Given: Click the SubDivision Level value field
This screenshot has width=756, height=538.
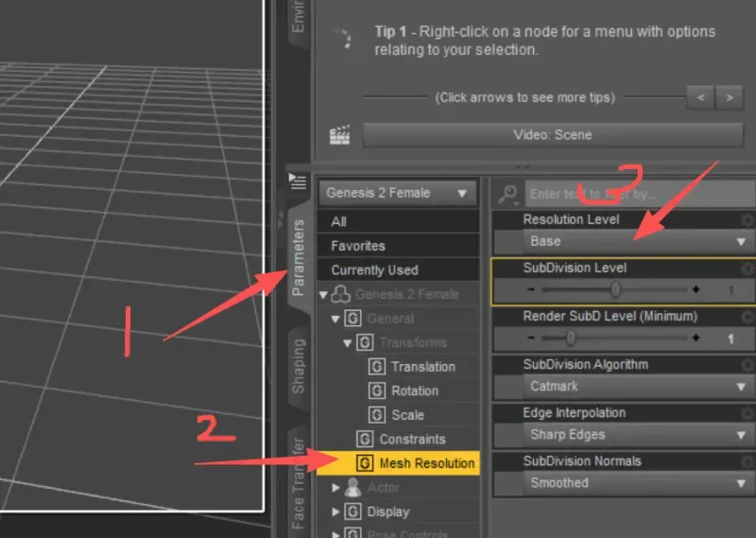Looking at the screenshot, I should click(730, 290).
